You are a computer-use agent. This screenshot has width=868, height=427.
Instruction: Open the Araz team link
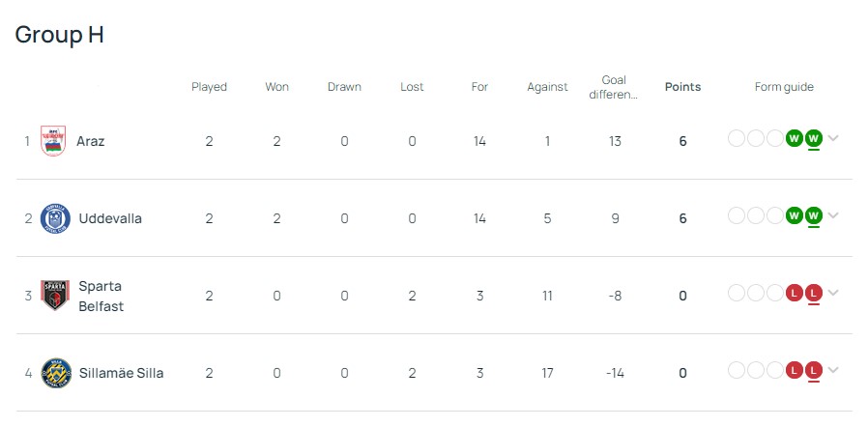pyautogui.click(x=91, y=141)
